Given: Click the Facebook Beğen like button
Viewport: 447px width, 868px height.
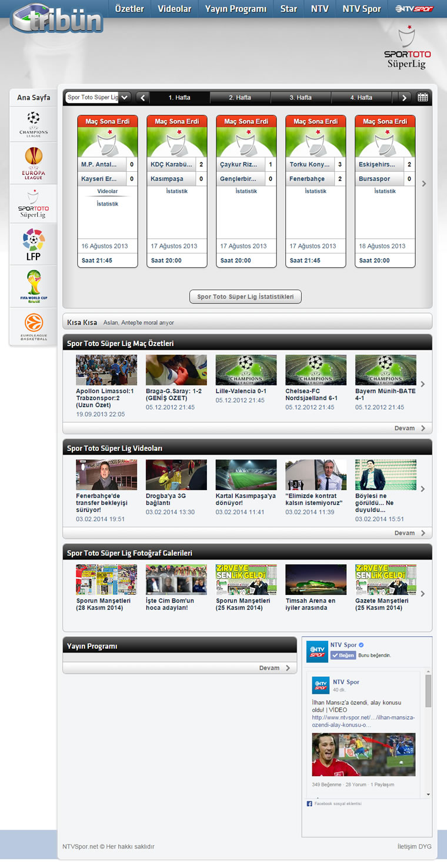Looking at the screenshot, I should pyautogui.click(x=343, y=655).
